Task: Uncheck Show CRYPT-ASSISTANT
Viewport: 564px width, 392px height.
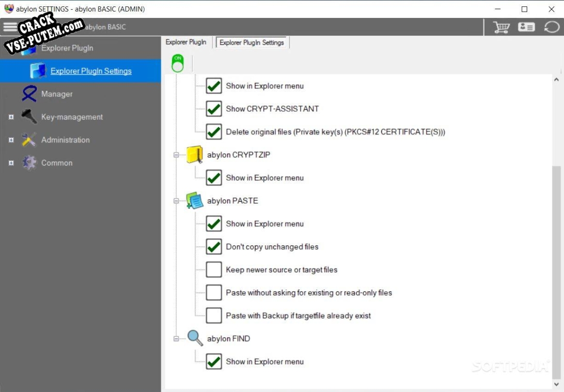Action: tap(214, 108)
